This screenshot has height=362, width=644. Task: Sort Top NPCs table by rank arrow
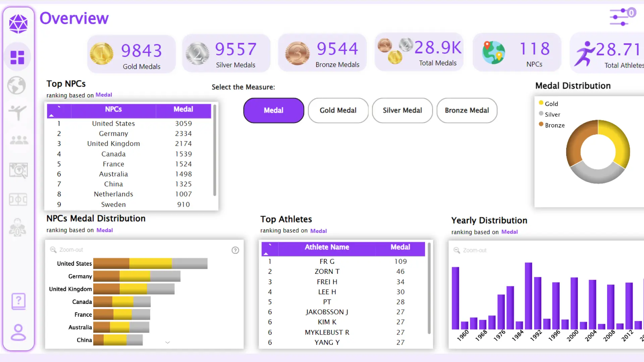[x=52, y=115]
